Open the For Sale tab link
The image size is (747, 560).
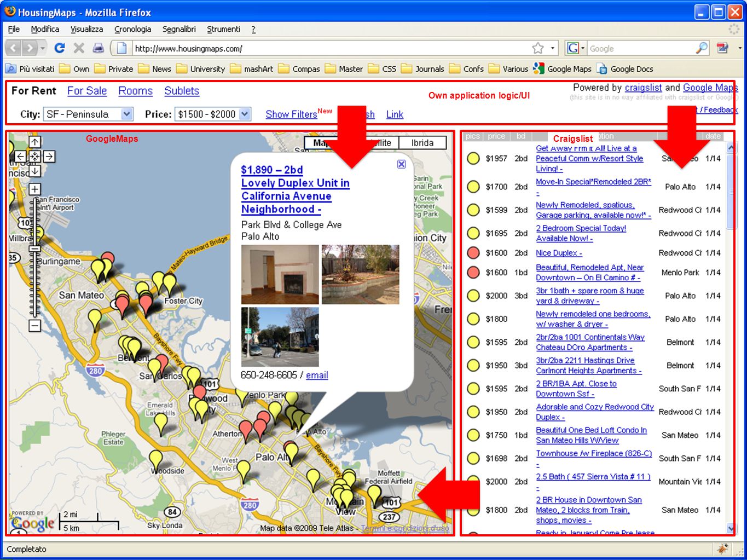tap(87, 91)
